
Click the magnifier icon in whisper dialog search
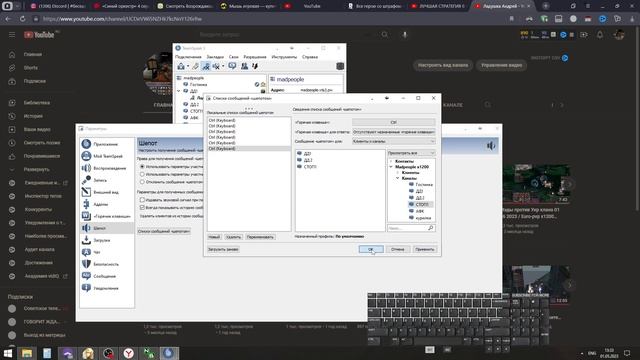[x=430, y=228]
